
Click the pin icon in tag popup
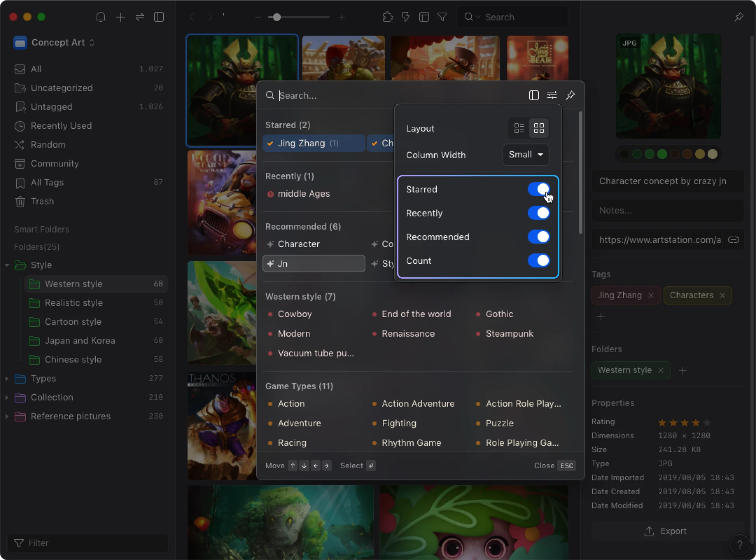(x=571, y=95)
